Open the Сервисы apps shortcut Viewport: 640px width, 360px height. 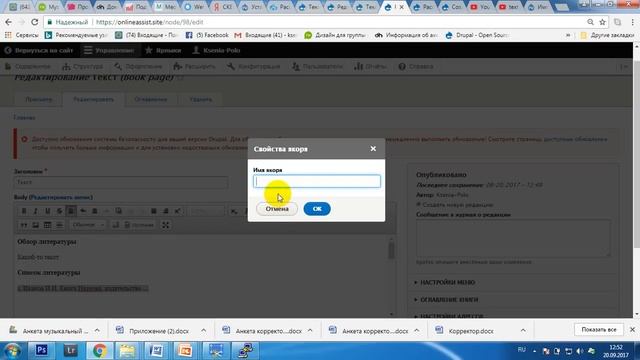22,35
